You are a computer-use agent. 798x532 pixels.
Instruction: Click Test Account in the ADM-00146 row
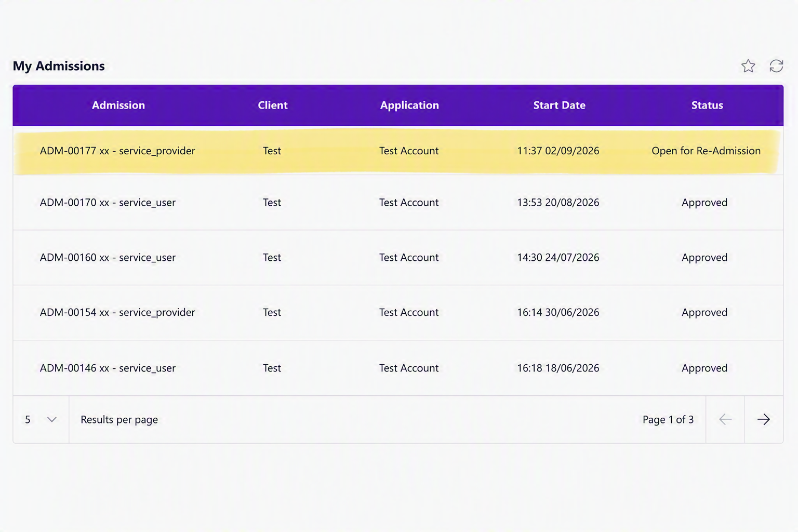point(409,368)
